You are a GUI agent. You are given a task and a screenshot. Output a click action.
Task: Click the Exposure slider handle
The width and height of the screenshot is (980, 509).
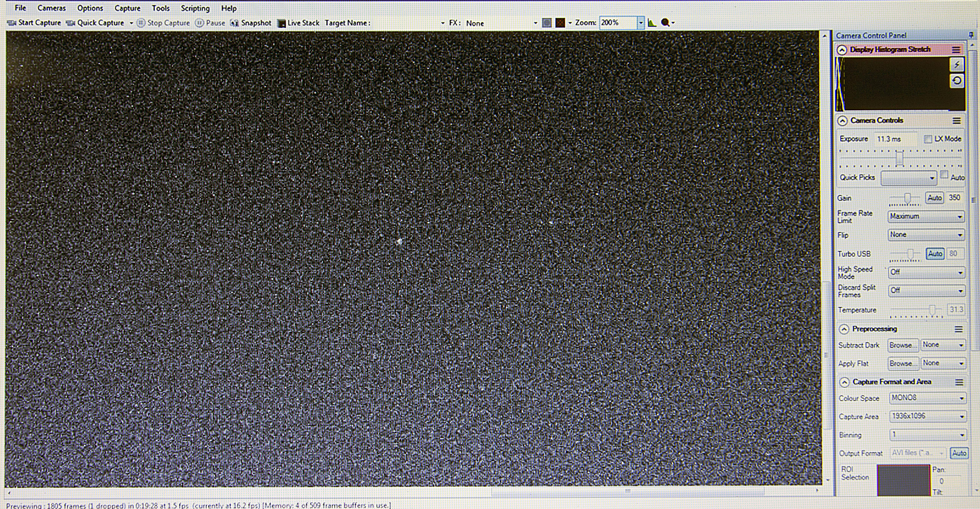[x=899, y=158]
